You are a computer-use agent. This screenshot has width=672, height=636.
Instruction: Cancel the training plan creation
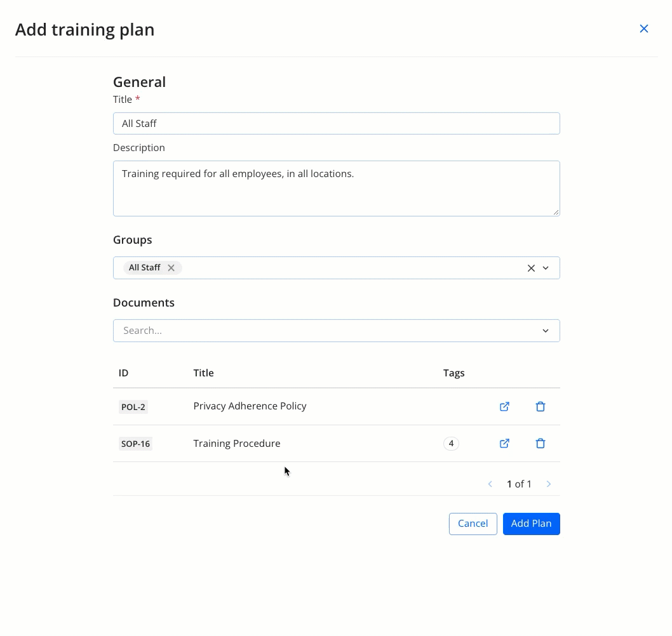tap(473, 523)
